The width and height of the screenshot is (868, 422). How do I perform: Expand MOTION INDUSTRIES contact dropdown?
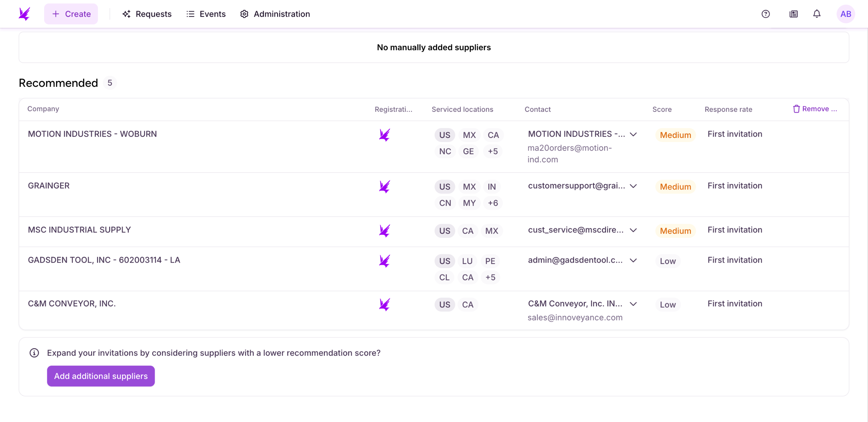pyautogui.click(x=633, y=134)
